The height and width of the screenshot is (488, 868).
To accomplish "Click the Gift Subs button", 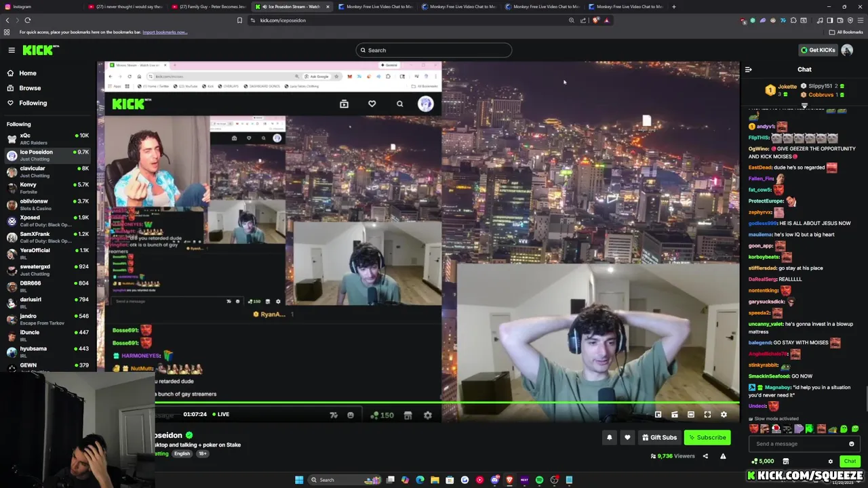I will (659, 437).
